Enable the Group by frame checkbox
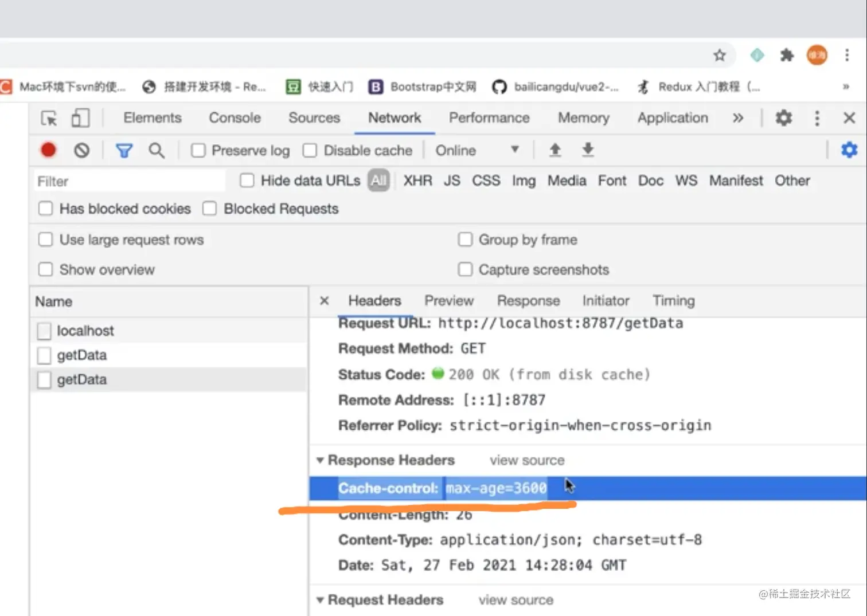The width and height of the screenshot is (867, 616). [465, 240]
